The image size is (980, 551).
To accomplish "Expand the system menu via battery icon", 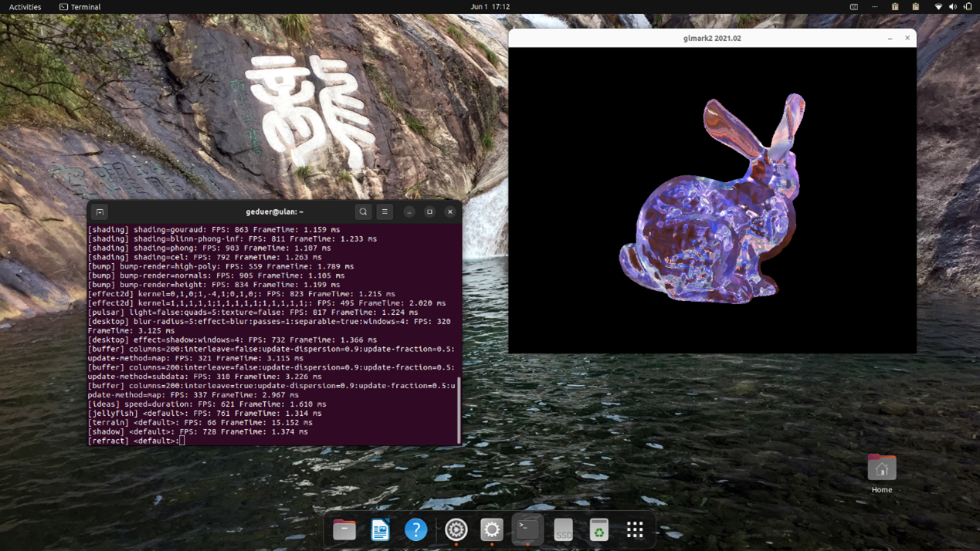I will (x=968, y=7).
